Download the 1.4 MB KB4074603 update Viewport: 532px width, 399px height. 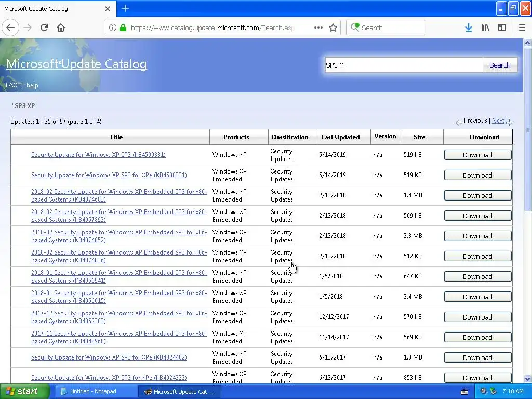(x=478, y=195)
